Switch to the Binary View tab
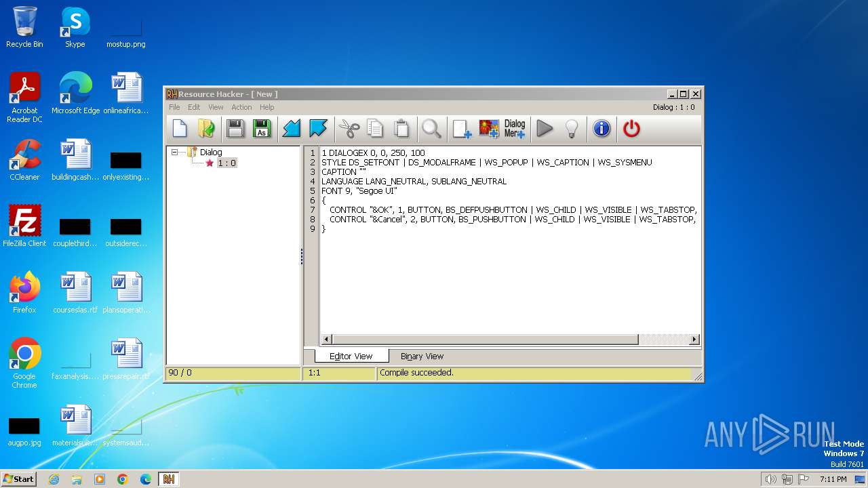 point(422,356)
